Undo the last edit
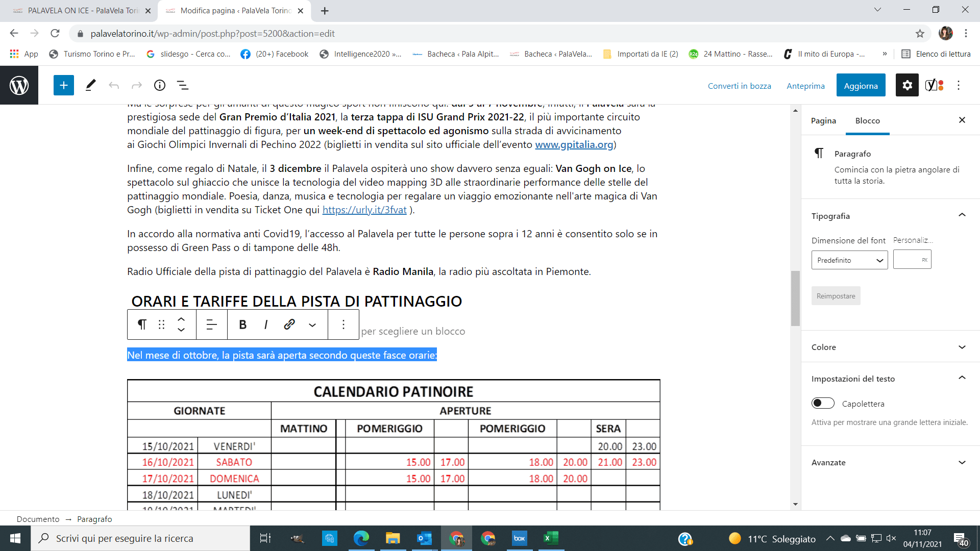 113,85
